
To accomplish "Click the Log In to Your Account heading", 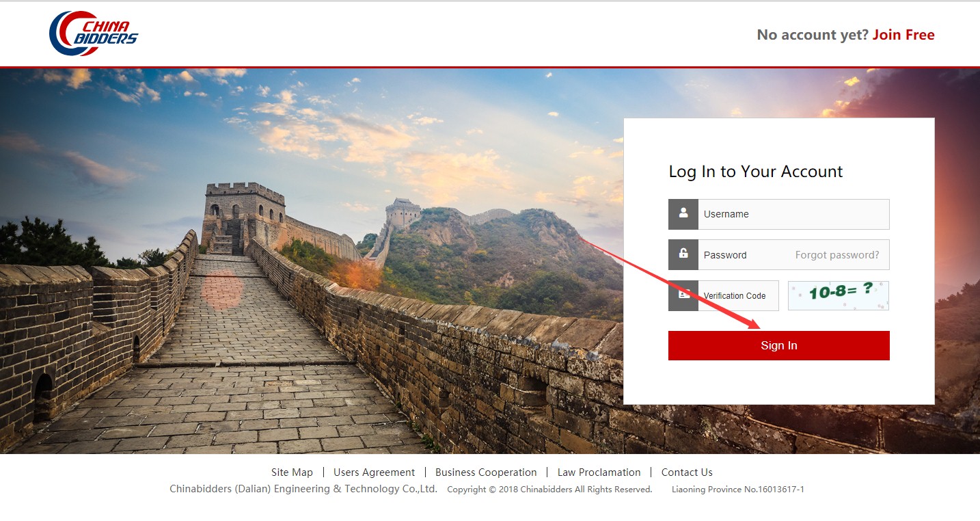I will tap(756, 171).
